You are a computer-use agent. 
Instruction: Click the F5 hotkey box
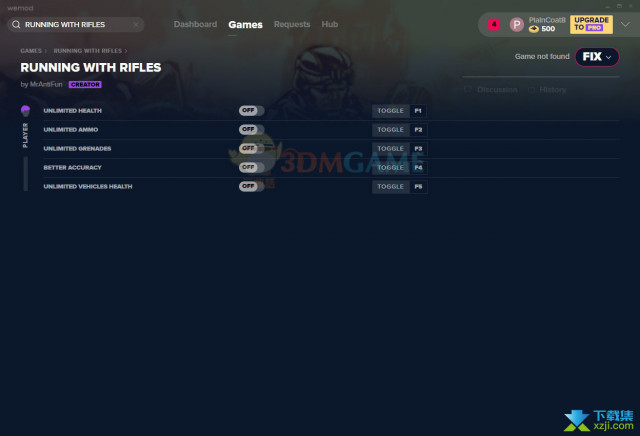(x=418, y=187)
